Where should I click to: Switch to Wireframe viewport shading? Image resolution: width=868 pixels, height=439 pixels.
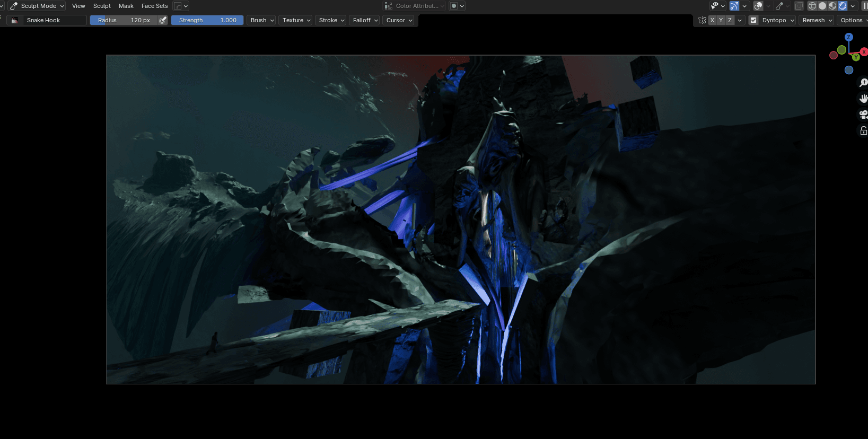(x=812, y=6)
